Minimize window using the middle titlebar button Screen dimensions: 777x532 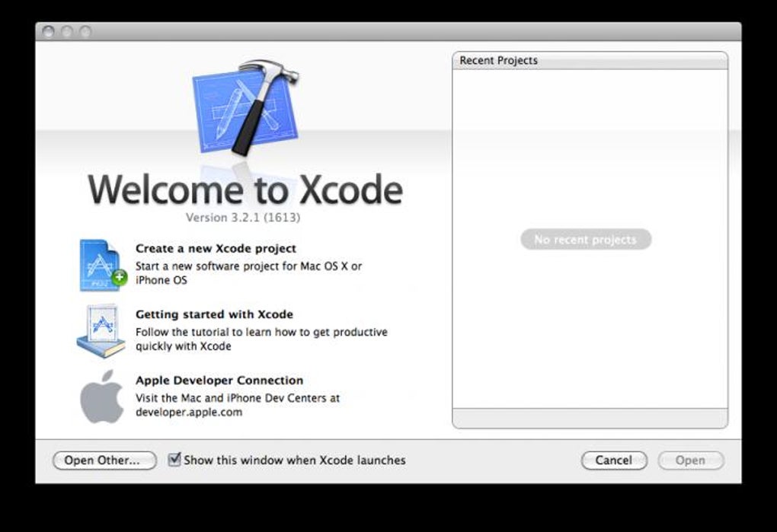(x=67, y=32)
